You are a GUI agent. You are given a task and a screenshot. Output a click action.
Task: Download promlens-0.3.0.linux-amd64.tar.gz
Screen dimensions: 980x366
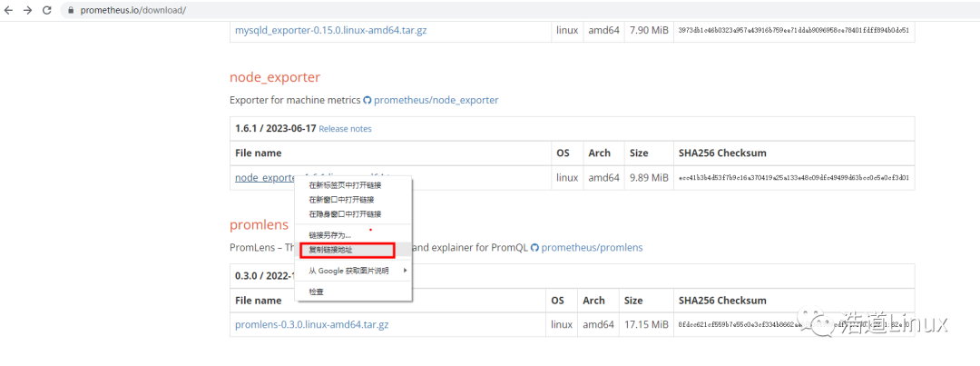point(312,325)
